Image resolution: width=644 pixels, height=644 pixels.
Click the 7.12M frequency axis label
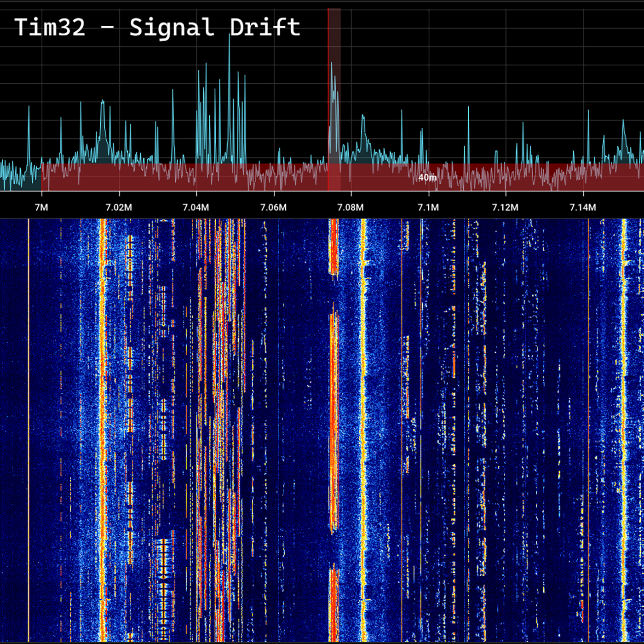tap(505, 207)
